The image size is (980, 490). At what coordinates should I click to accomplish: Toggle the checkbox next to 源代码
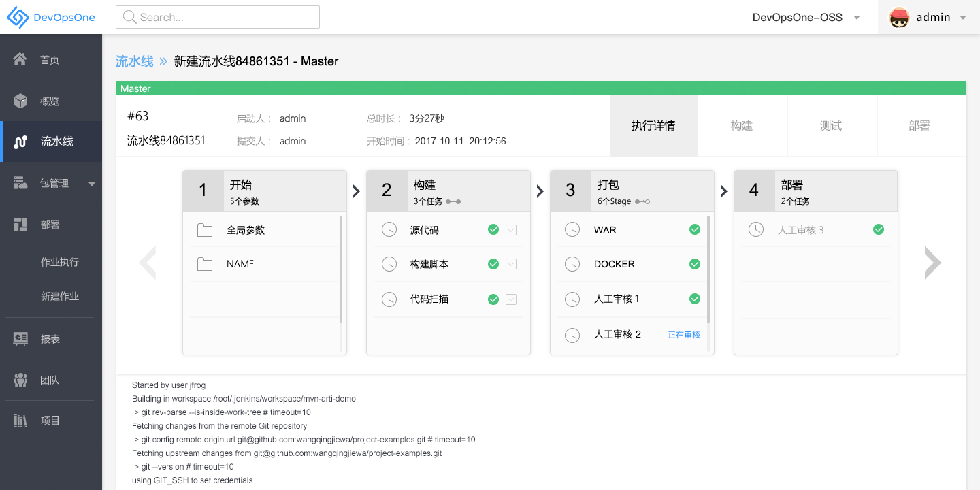(511, 230)
